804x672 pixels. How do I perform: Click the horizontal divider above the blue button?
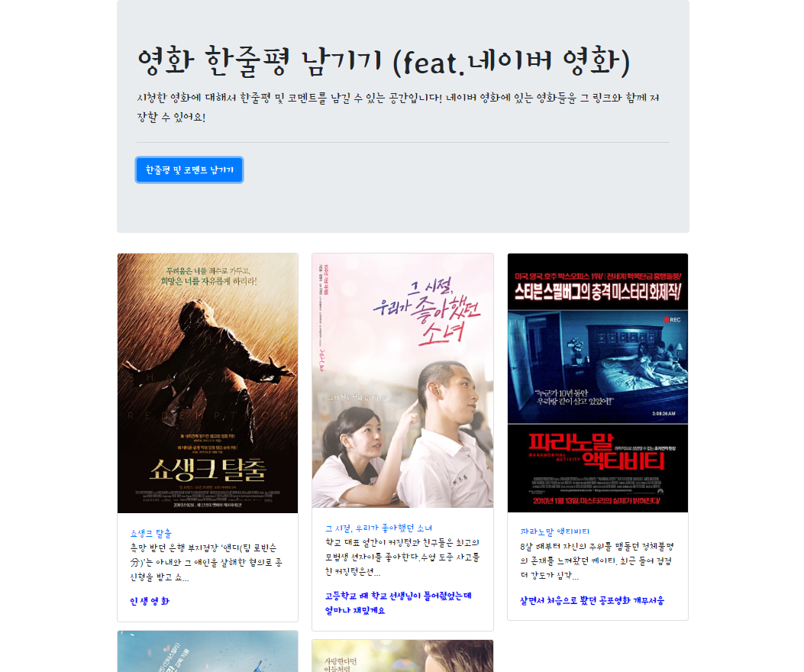(402, 142)
